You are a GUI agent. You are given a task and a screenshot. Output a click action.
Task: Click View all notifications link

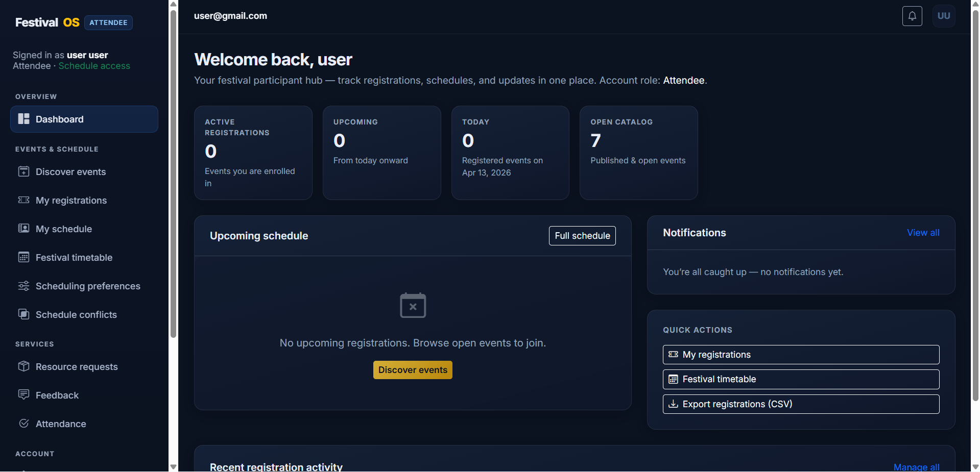[x=923, y=233]
